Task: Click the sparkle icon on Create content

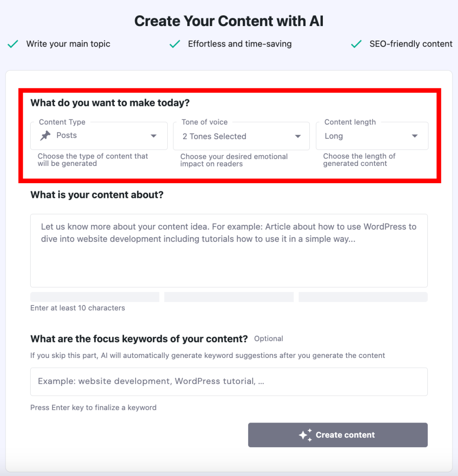Action: point(305,435)
